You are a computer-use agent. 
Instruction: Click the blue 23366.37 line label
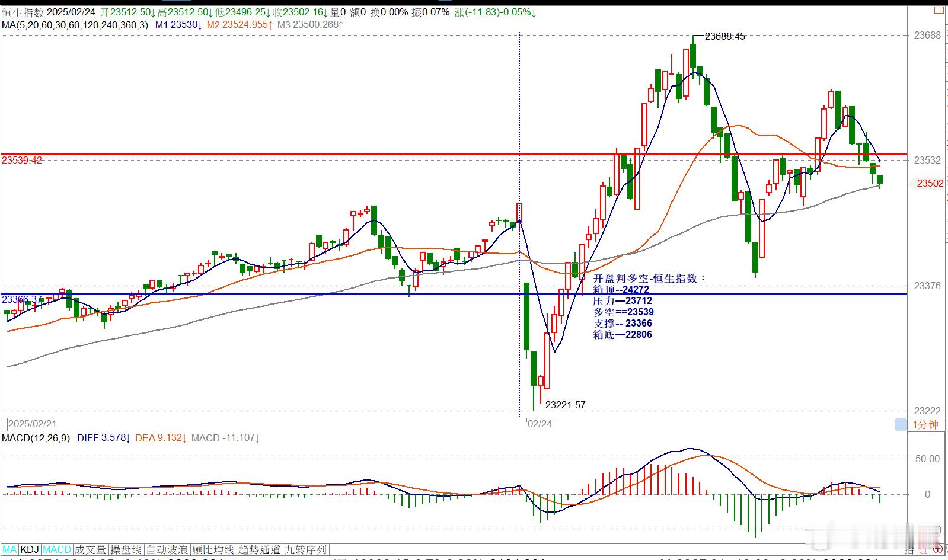click(x=22, y=299)
